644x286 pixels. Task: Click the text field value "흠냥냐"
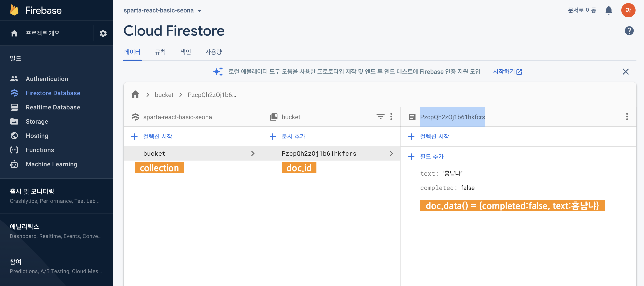click(452, 173)
